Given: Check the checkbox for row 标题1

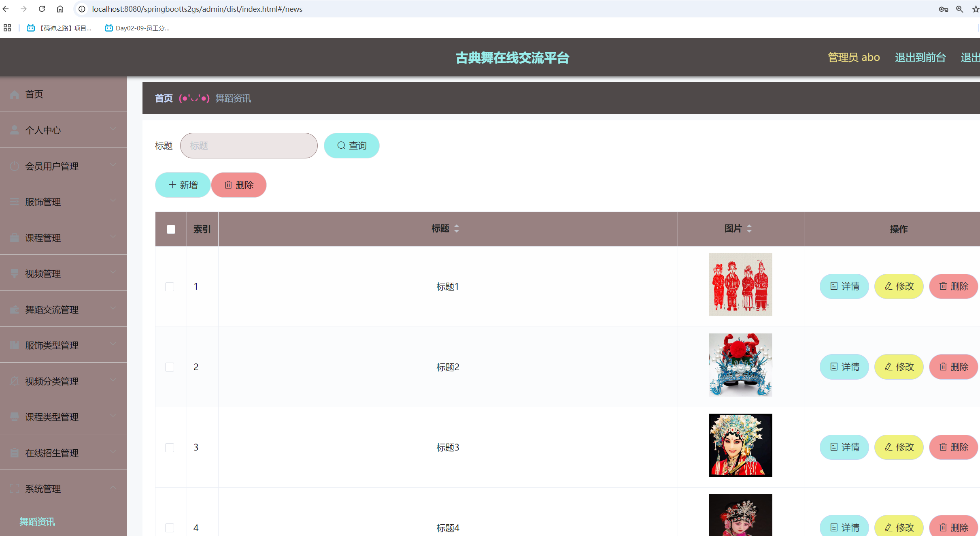Looking at the screenshot, I should [170, 287].
